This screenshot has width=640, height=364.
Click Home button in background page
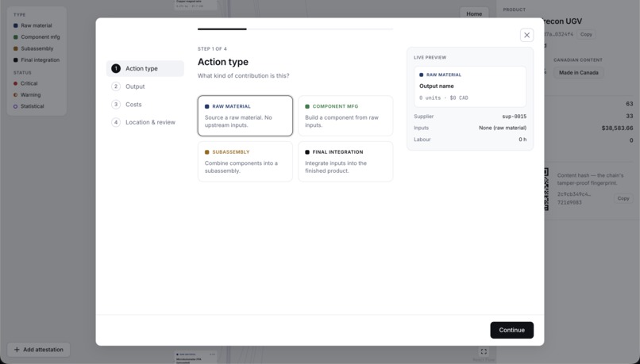pos(474,13)
